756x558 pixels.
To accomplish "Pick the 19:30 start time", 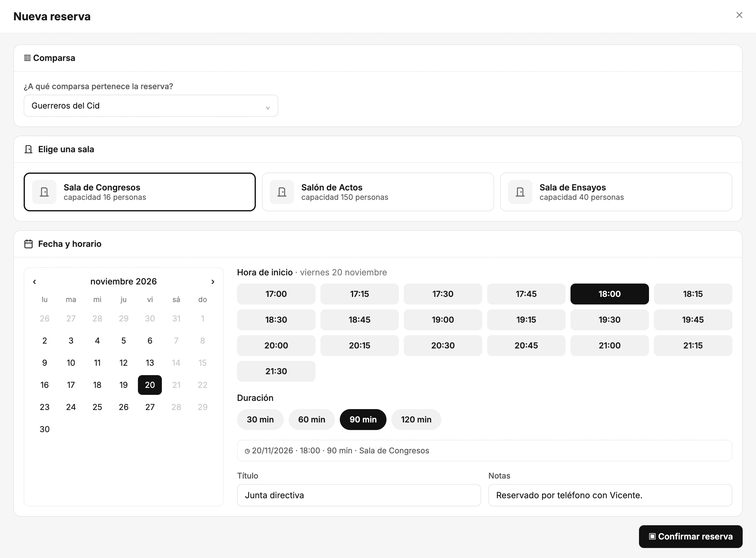I will tap(610, 320).
